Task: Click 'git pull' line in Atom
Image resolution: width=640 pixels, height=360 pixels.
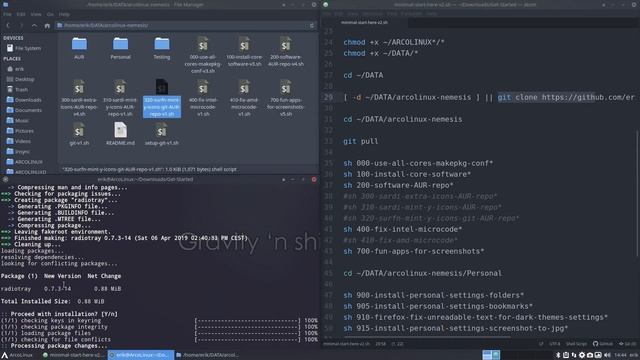Action: (x=360, y=141)
